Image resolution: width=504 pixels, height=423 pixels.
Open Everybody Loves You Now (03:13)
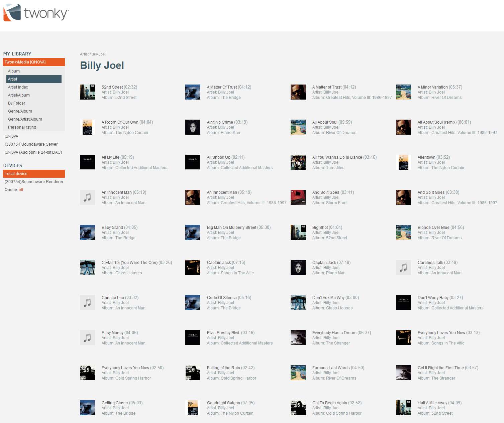click(441, 333)
